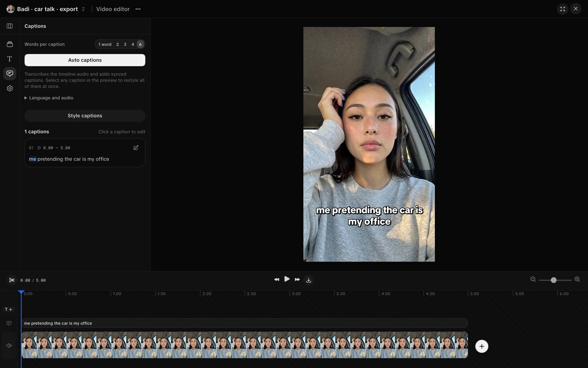
Task: Open the media layers panel icon
Action: pyautogui.click(x=10, y=44)
